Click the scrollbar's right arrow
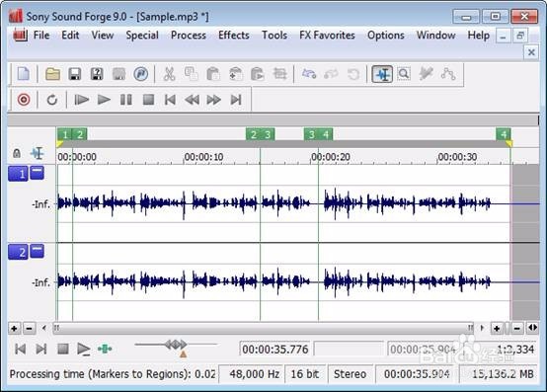 482,328
